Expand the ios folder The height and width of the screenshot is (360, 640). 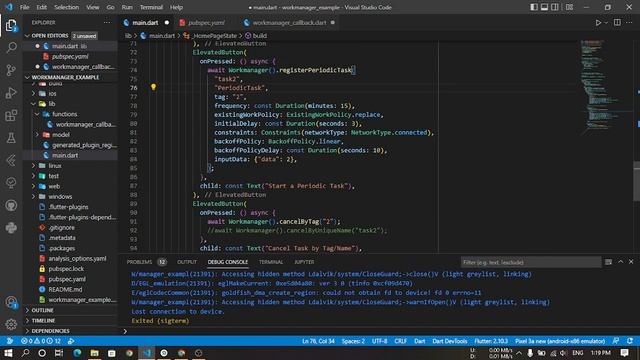pos(52,93)
